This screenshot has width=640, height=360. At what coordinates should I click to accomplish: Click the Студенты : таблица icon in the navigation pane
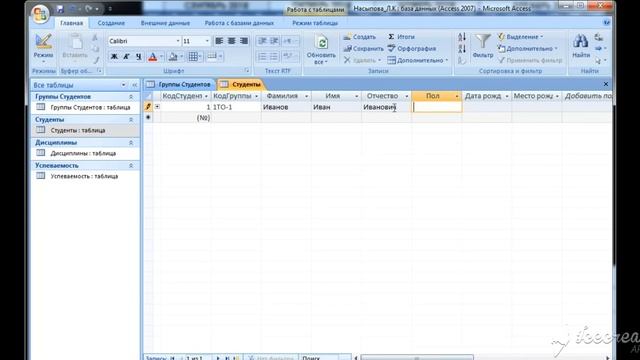click(40, 130)
